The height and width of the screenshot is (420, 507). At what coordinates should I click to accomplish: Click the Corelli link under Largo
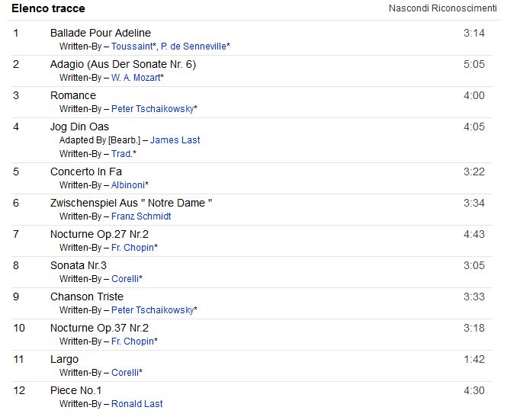(x=125, y=372)
